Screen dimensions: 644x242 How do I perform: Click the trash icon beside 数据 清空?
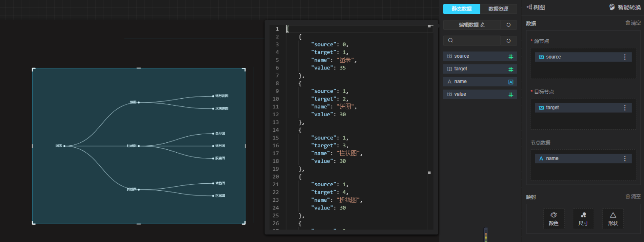(628, 23)
